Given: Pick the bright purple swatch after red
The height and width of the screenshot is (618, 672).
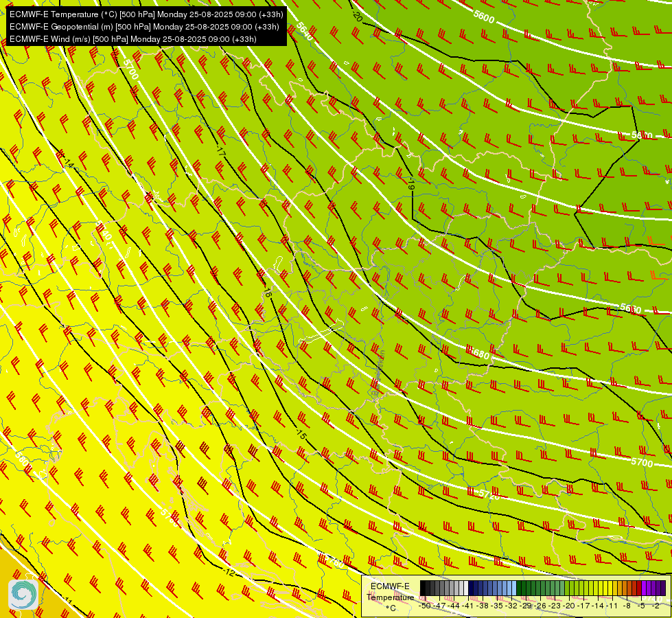Looking at the screenshot, I should tap(644, 588).
